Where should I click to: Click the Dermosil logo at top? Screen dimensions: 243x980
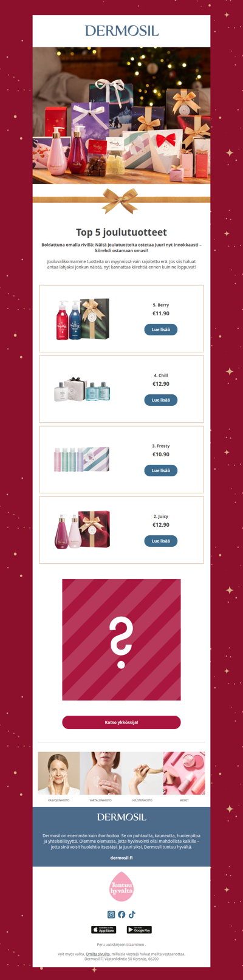[122, 30]
